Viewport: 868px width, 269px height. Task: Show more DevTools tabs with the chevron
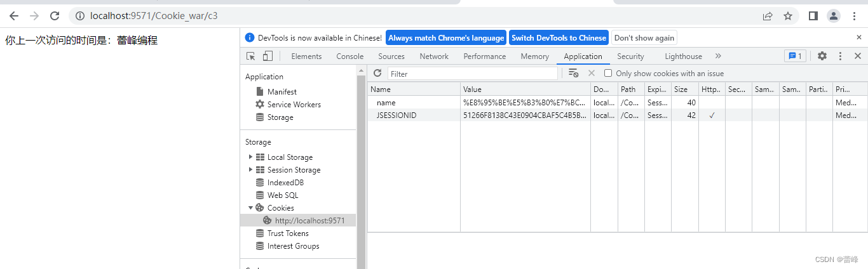pyautogui.click(x=718, y=56)
